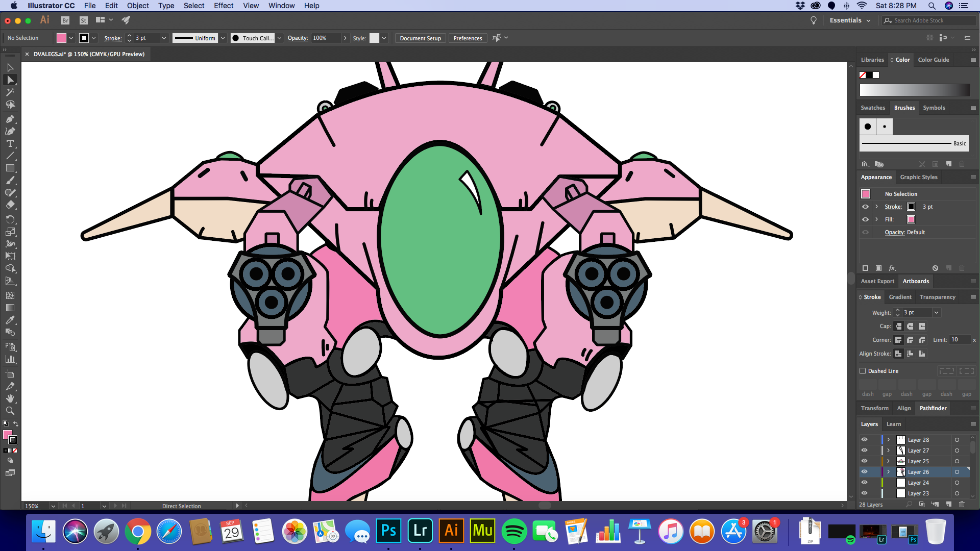The width and height of the screenshot is (980, 551).
Task: Select the Column Graph tool
Action: tap(10, 359)
